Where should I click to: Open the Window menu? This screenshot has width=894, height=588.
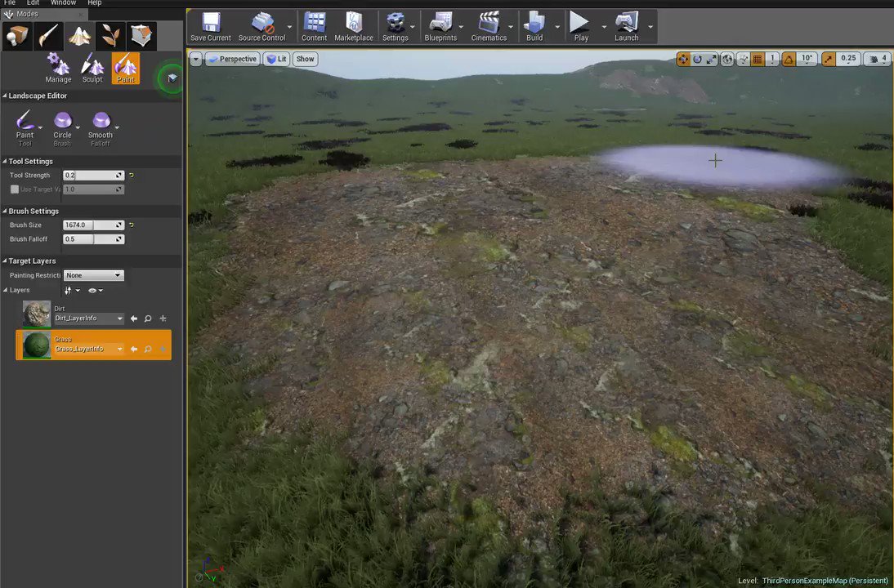63,2
